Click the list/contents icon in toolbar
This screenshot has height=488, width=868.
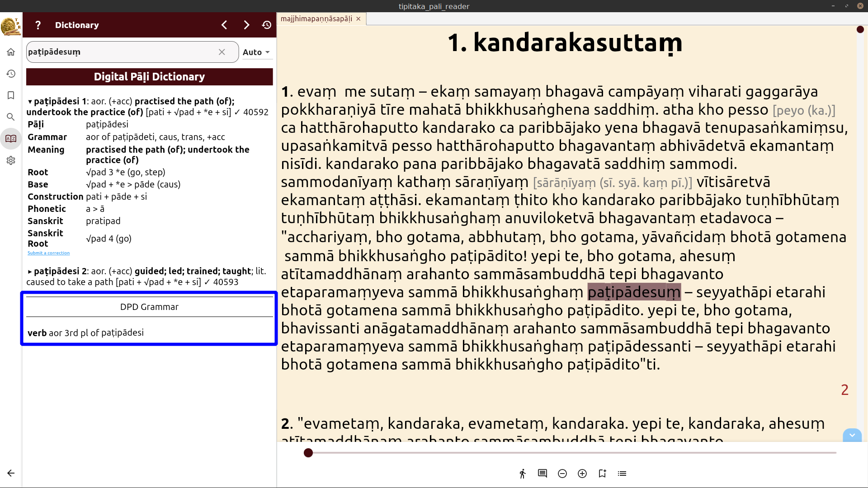click(x=622, y=473)
